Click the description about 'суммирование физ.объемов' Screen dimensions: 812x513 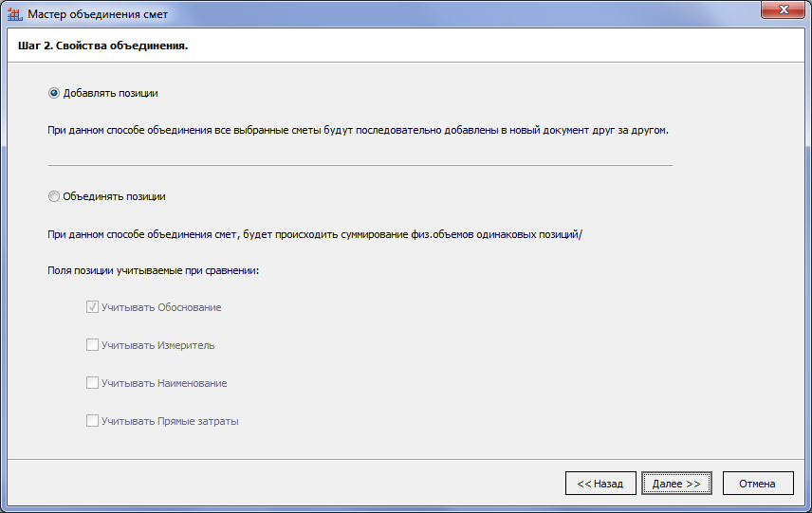click(x=315, y=234)
